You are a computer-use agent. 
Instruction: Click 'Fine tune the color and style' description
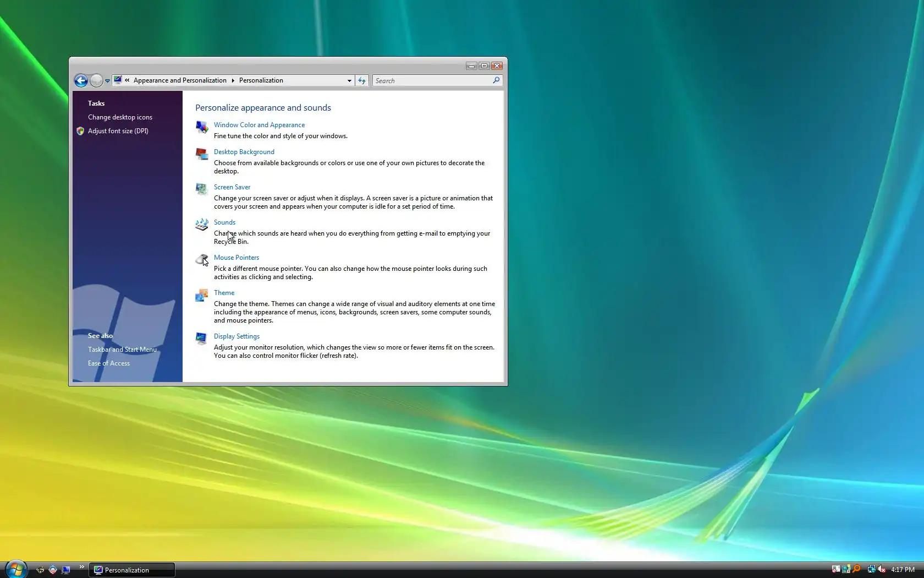[280, 136]
